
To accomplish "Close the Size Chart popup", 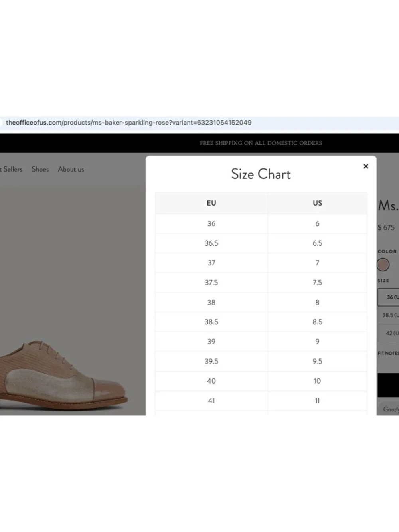I will click(x=366, y=166).
